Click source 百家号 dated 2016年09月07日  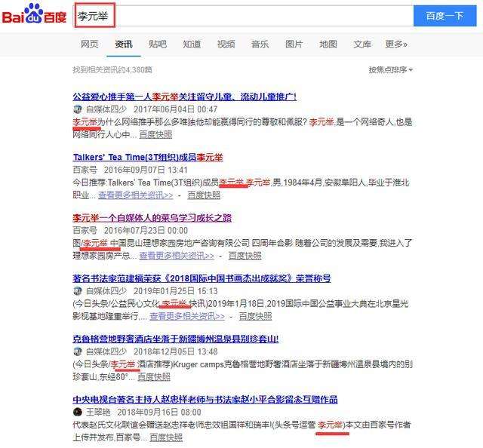[85, 170]
